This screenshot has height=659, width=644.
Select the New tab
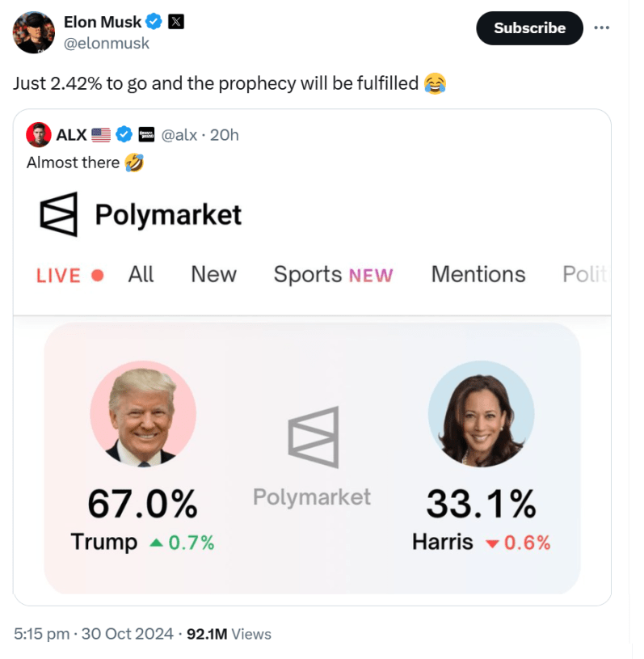pos(213,275)
